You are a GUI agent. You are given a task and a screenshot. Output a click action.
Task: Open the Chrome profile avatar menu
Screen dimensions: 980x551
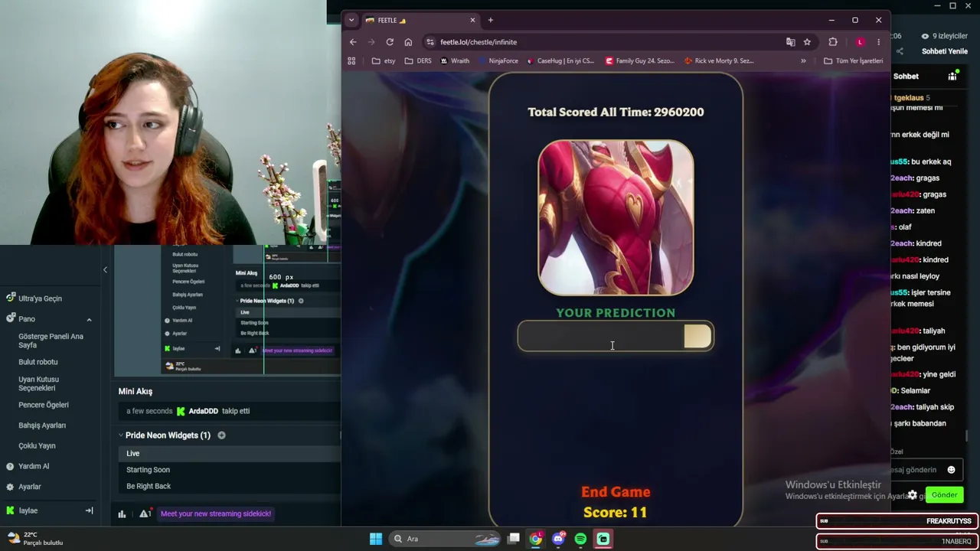click(x=860, y=42)
